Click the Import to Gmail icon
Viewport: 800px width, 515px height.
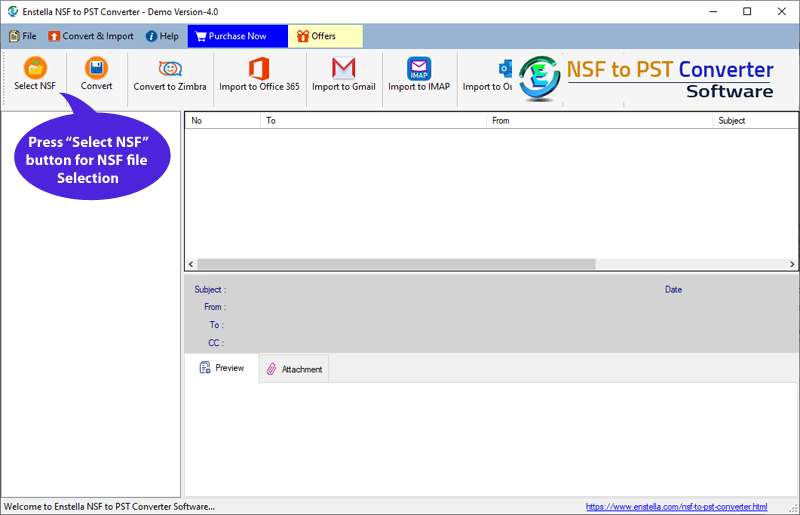click(x=343, y=68)
